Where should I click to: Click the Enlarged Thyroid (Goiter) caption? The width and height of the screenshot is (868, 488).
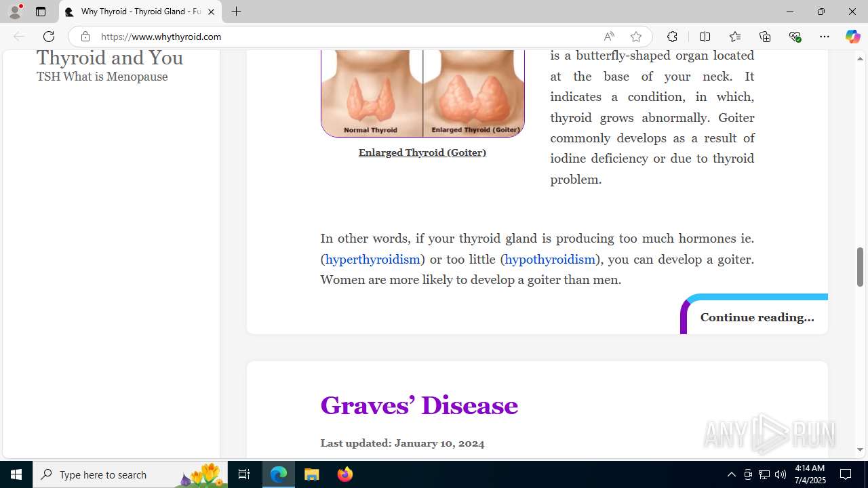(422, 152)
